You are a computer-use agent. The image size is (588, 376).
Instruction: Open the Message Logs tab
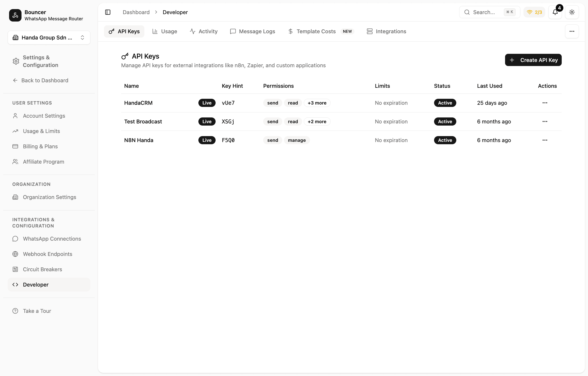pos(252,31)
